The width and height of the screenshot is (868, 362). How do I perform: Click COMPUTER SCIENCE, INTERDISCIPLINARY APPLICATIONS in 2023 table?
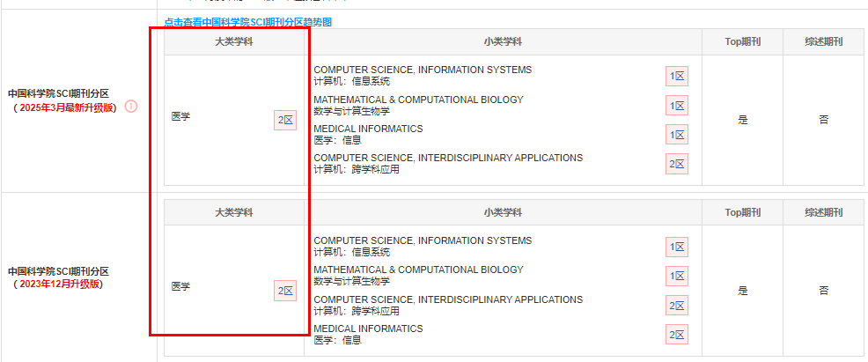click(448, 299)
